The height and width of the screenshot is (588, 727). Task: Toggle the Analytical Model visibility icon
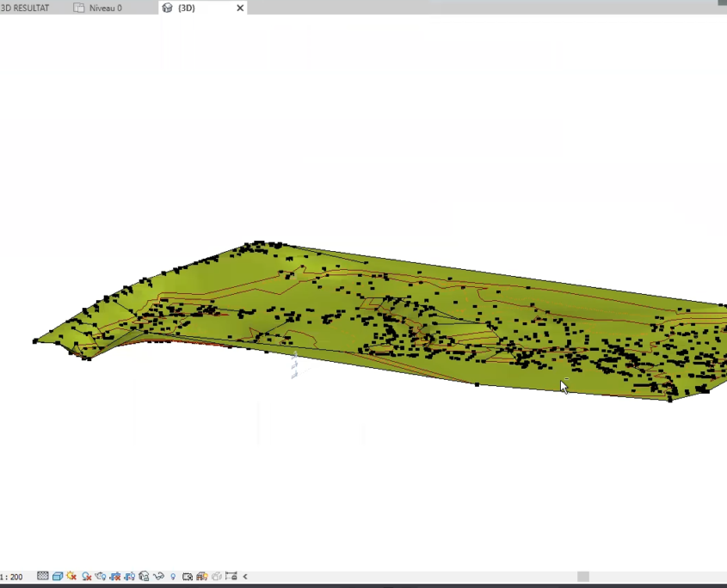click(201, 577)
